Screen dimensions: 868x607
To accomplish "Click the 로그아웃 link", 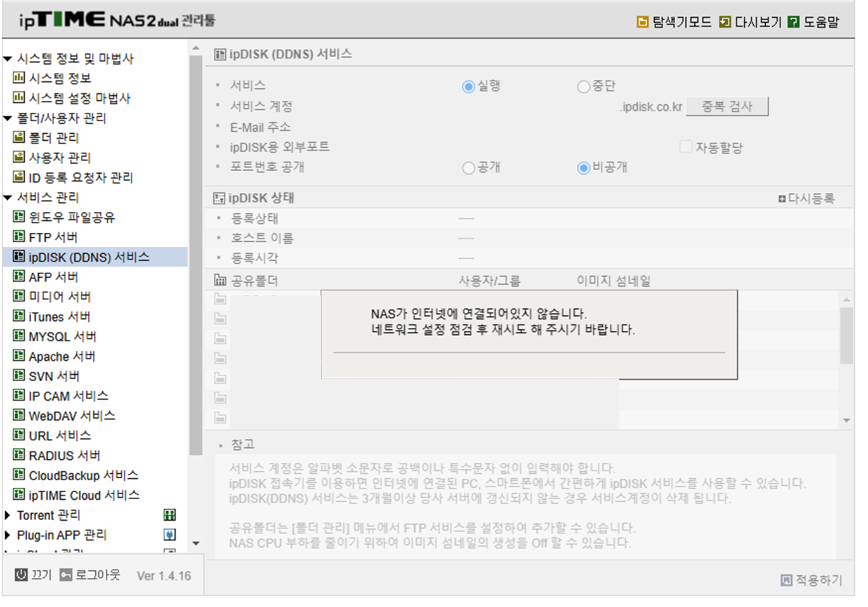I will [98, 575].
